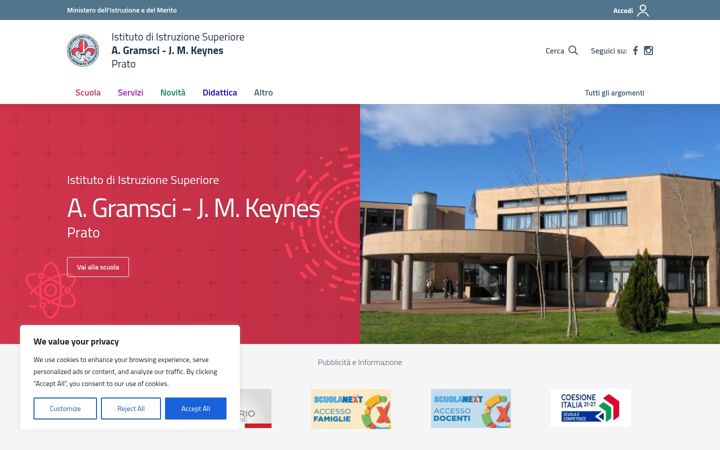
Task: Open Tutti gli argomenti
Action: pyautogui.click(x=614, y=93)
